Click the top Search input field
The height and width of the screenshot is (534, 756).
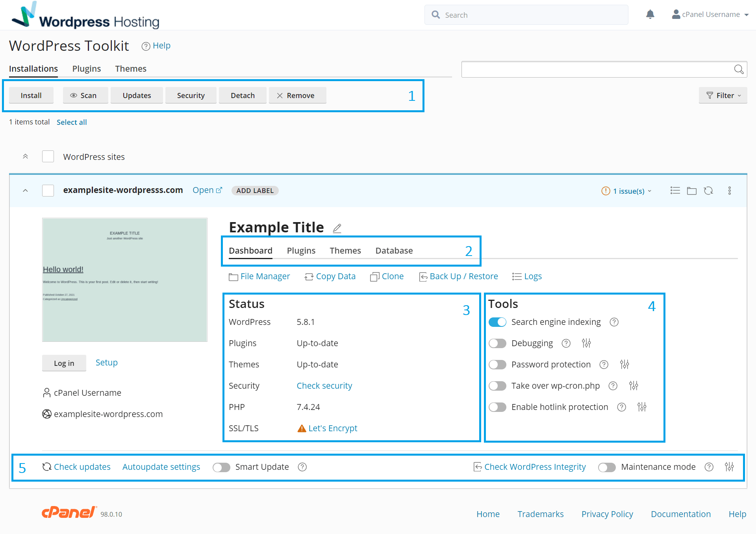point(526,15)
